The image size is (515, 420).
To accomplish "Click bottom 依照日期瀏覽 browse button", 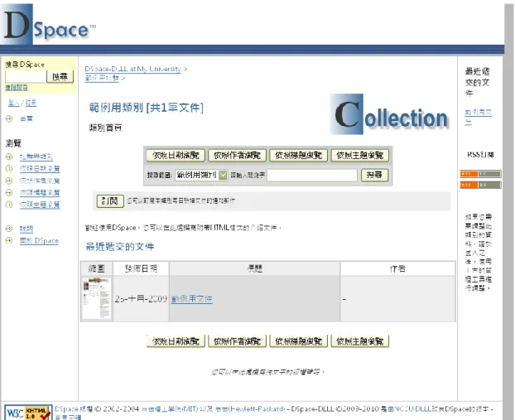I will (x=176, y=341).
